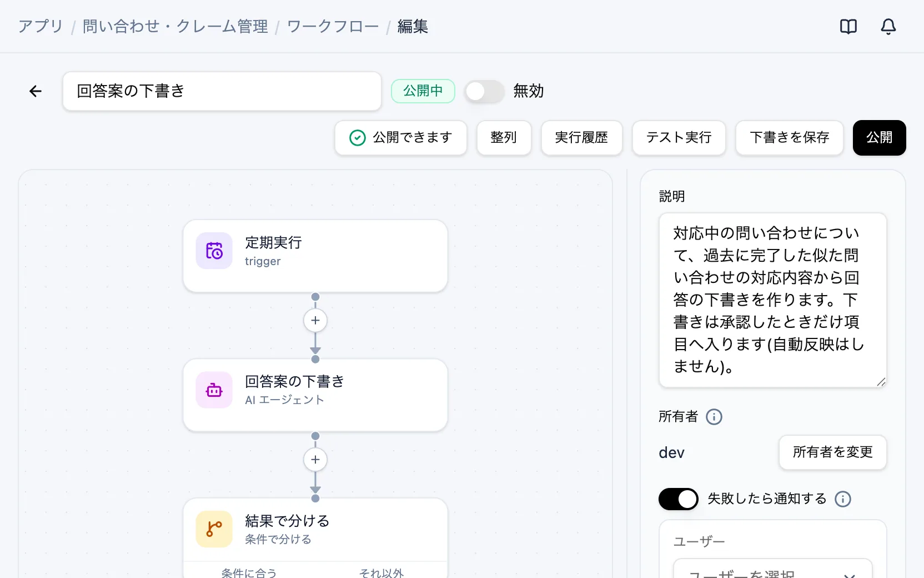Select the 回答案の下書き AI agent node

(x=315, y=395)
